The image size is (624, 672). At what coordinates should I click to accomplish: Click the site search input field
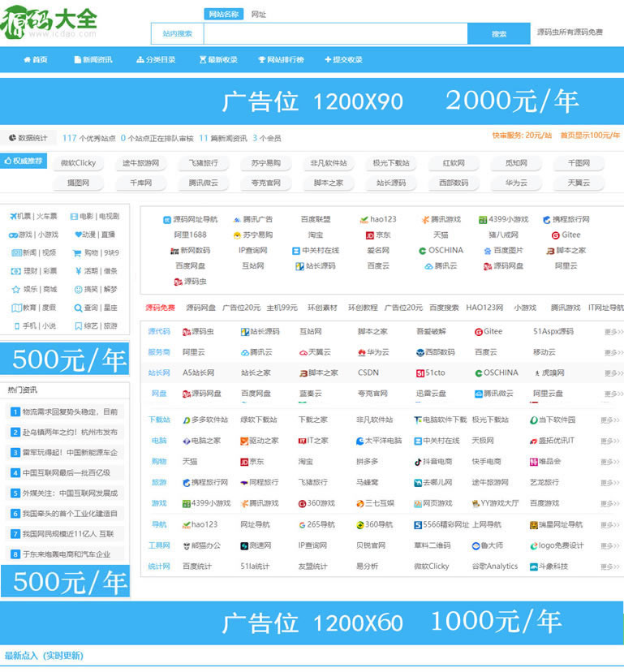click(336, 33)
